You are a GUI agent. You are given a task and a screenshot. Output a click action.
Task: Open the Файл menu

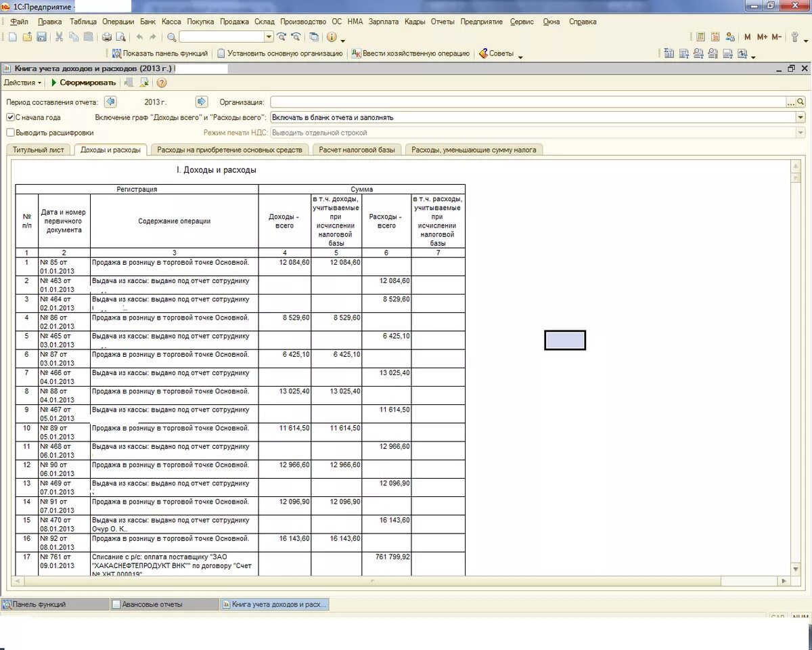pyautogui.click(x=19, y=22)
